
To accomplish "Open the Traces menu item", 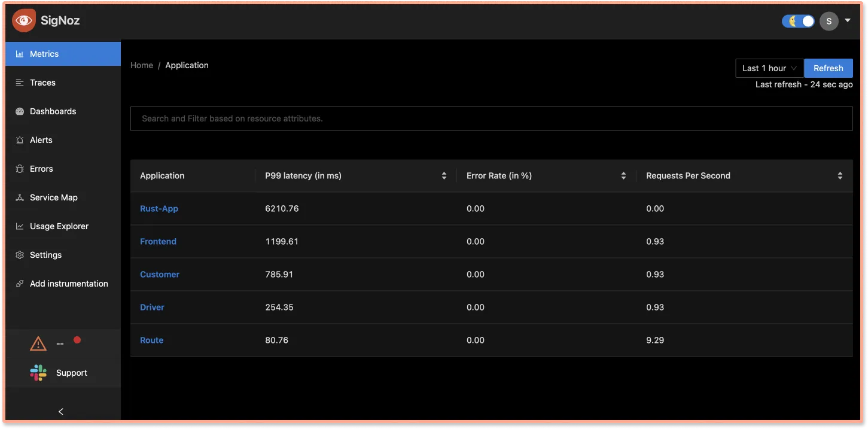I will [x=63, y=83].
